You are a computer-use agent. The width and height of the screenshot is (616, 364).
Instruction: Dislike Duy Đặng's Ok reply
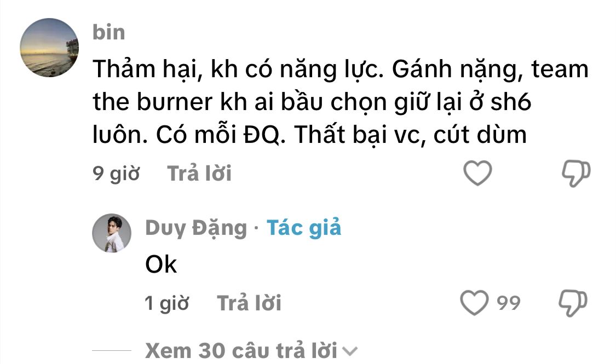(x=573, y=303)
